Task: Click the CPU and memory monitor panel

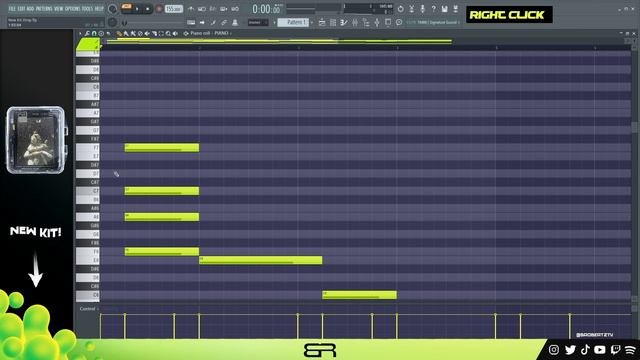Action: (x=368, y=9)
